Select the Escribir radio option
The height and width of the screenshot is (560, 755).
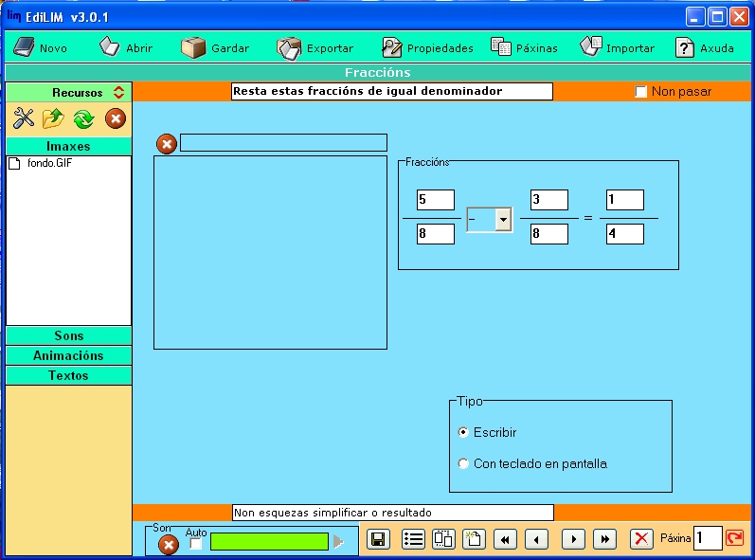click(463, 432)
